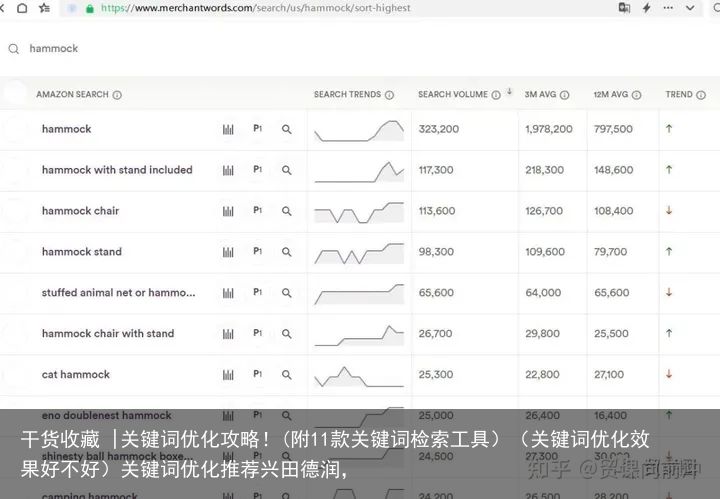Click the Amazon Search info icon
Viewport: 720px width, 499px height.
pyautogui.click(x=117, y=95)
